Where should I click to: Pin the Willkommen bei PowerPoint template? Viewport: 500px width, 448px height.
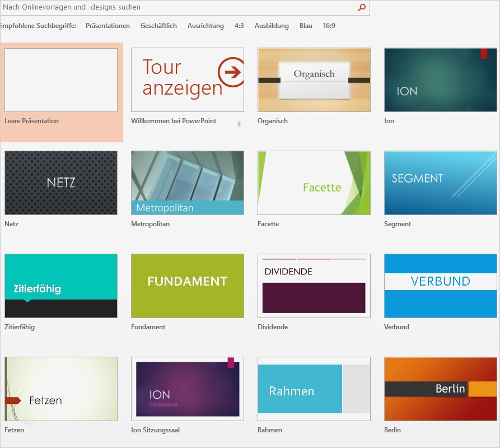pos(239,123)
